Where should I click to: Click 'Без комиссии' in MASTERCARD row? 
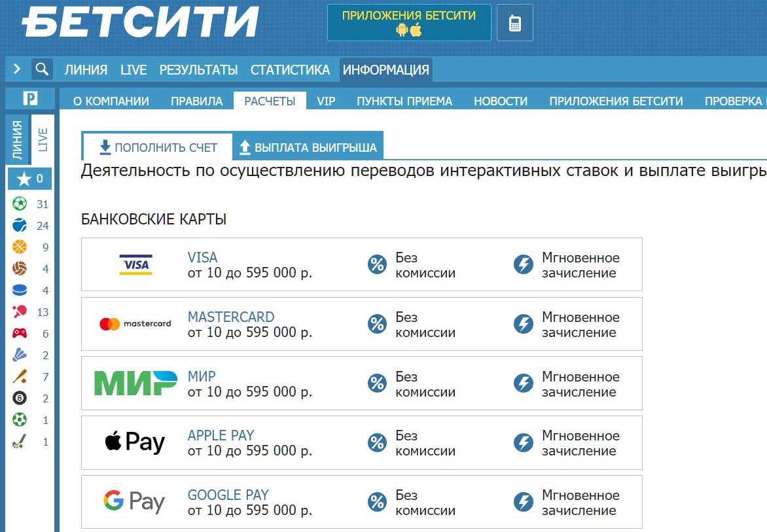coord(425,325)
